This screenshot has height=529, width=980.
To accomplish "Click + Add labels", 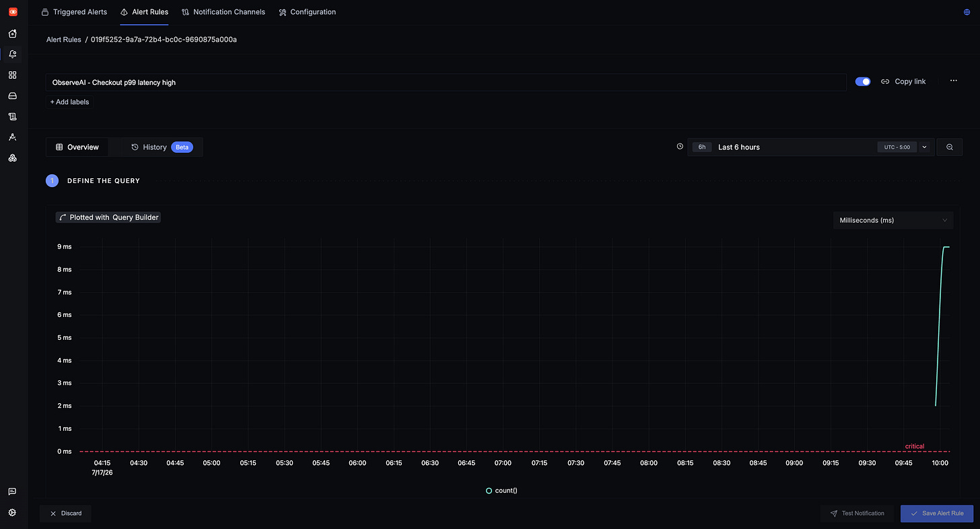I will pos(69,102).
